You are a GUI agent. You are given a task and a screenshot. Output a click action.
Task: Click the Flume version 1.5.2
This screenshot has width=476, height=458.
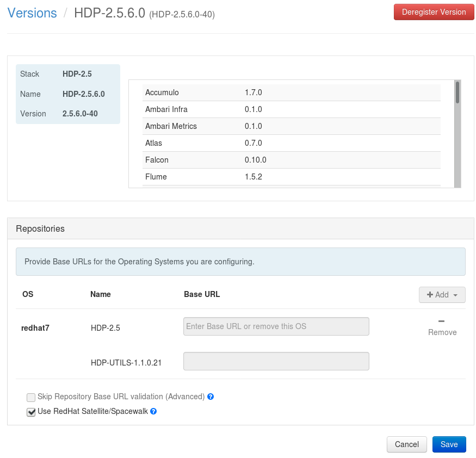click(253, 177)
